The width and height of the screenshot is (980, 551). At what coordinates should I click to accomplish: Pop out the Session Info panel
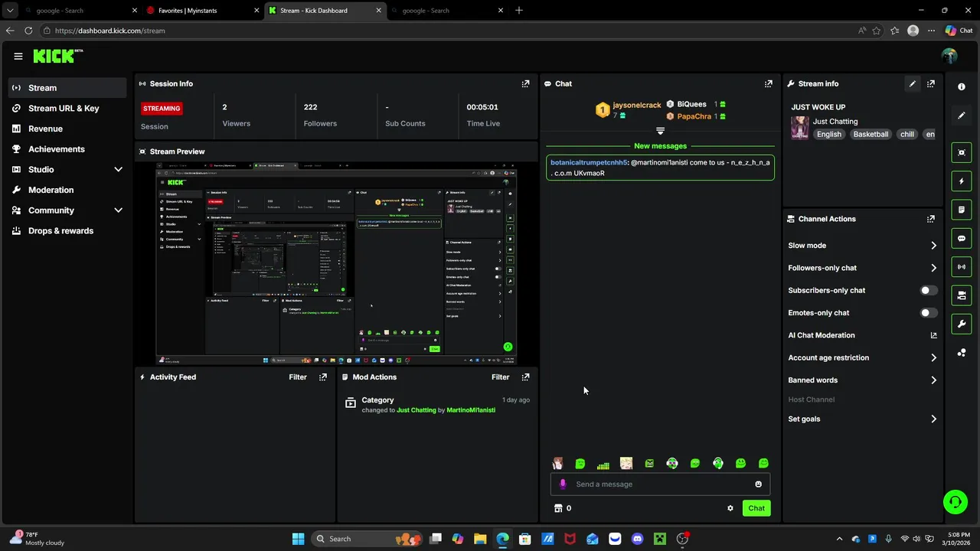coord(525,83)
